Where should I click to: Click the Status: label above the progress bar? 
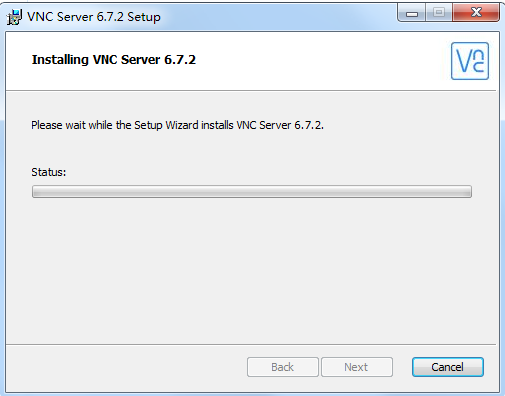click(49, 172)
